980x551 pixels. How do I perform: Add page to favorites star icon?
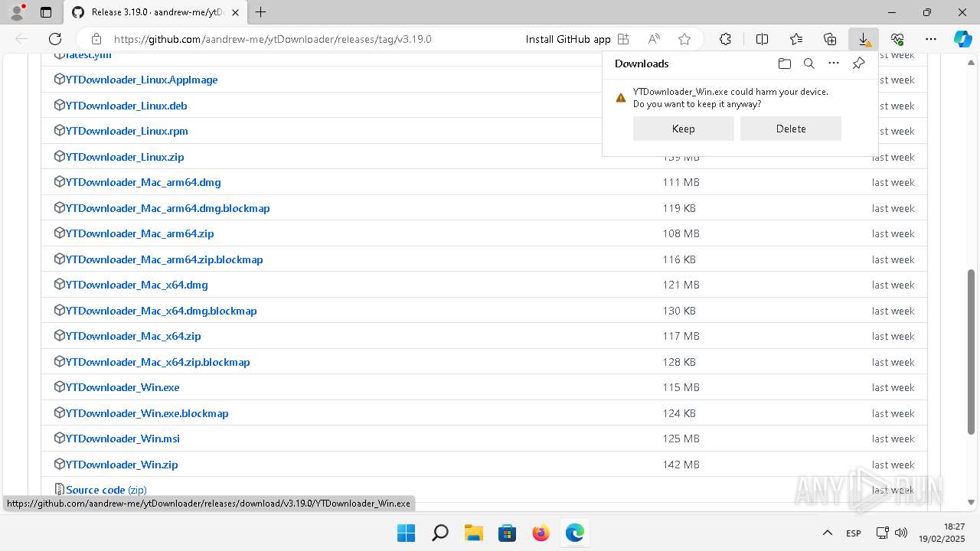(x=684, y=39)
